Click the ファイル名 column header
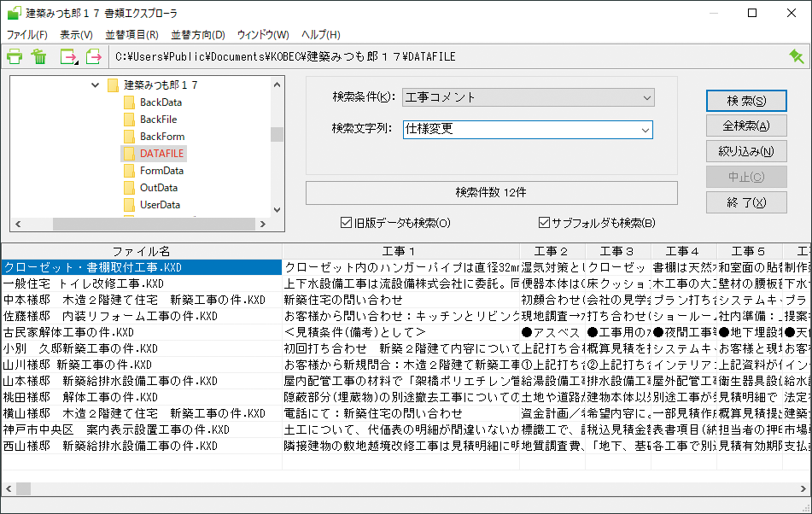This screenshot has height=514, width=812. pyautogui.click(x=141, y=251)
